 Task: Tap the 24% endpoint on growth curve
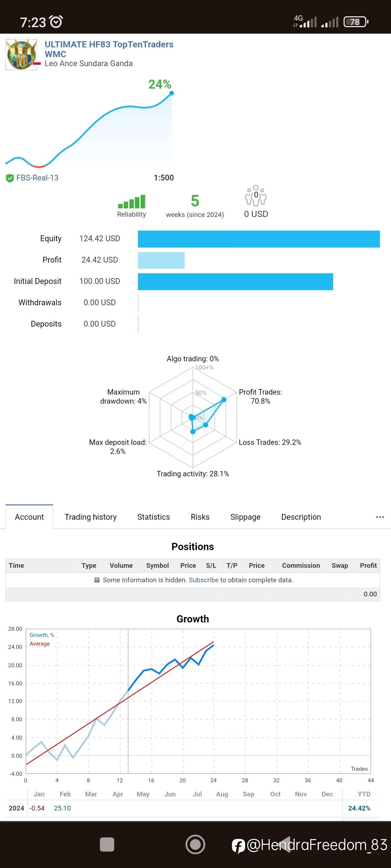172,93
